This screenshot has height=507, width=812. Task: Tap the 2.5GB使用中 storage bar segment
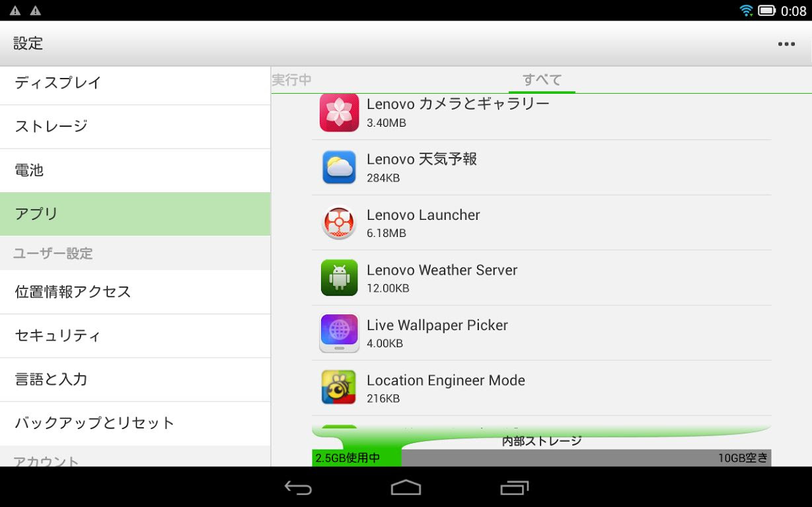357,458
